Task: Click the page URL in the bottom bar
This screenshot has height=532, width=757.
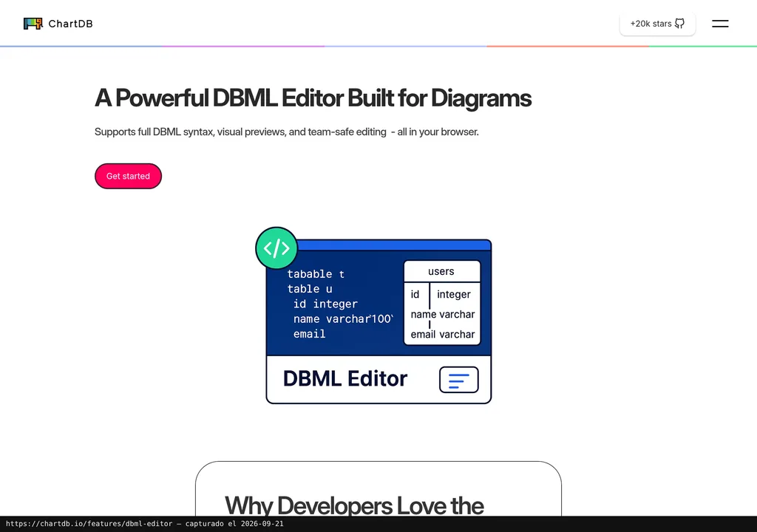Action: 89,524
